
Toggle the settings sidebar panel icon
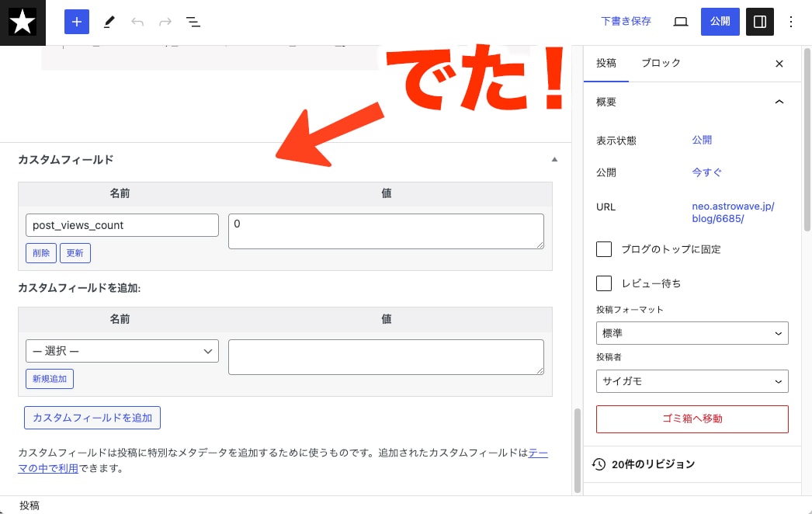(759, 22)
